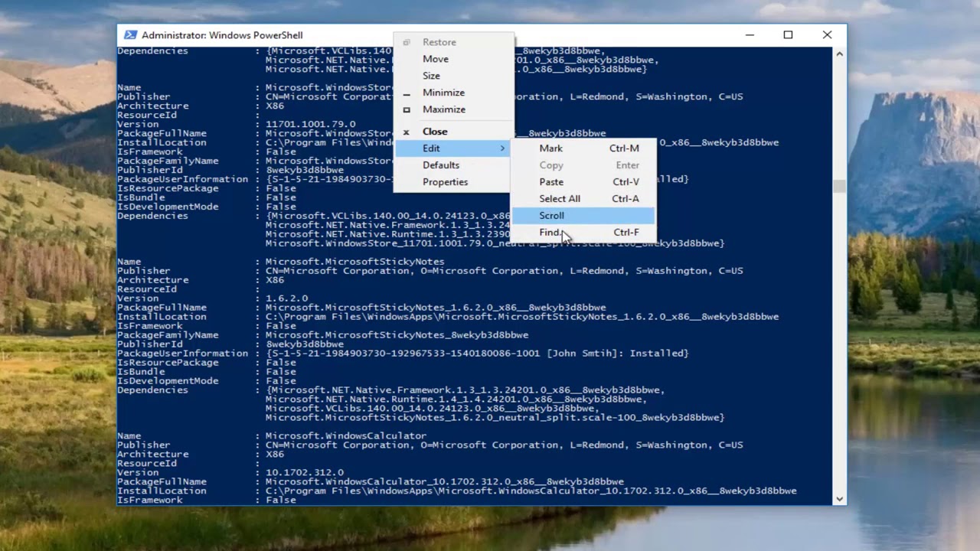
Task: Click the PowerShell icon in title bar
Action: click(130, 35)
